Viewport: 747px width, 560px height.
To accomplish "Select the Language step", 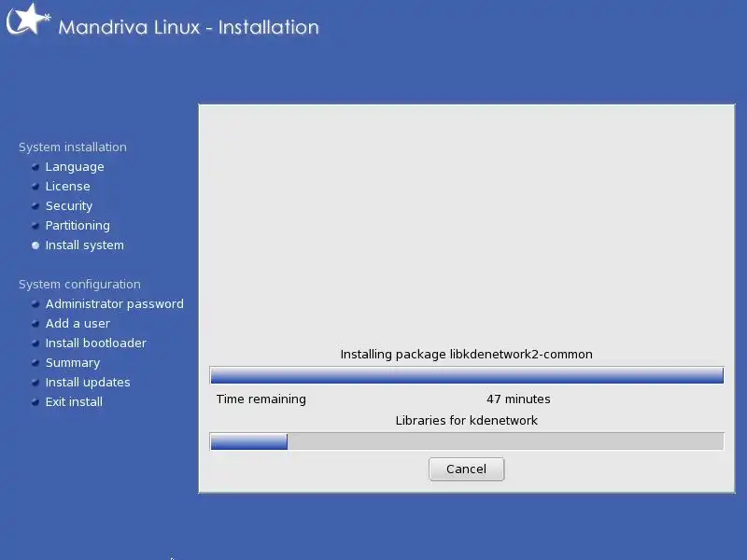I will [x=75, y=167].
